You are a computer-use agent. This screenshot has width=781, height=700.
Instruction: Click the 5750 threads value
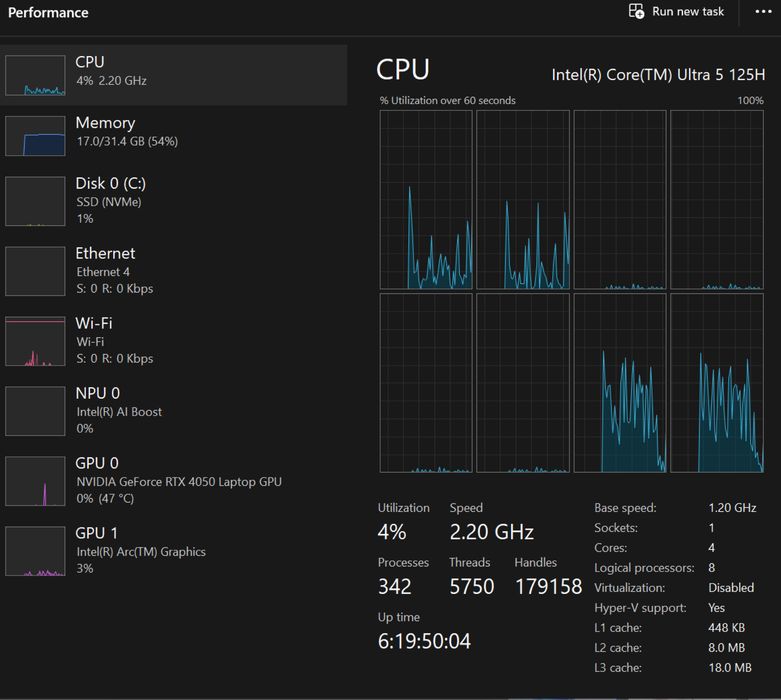[x=471, y=586]
